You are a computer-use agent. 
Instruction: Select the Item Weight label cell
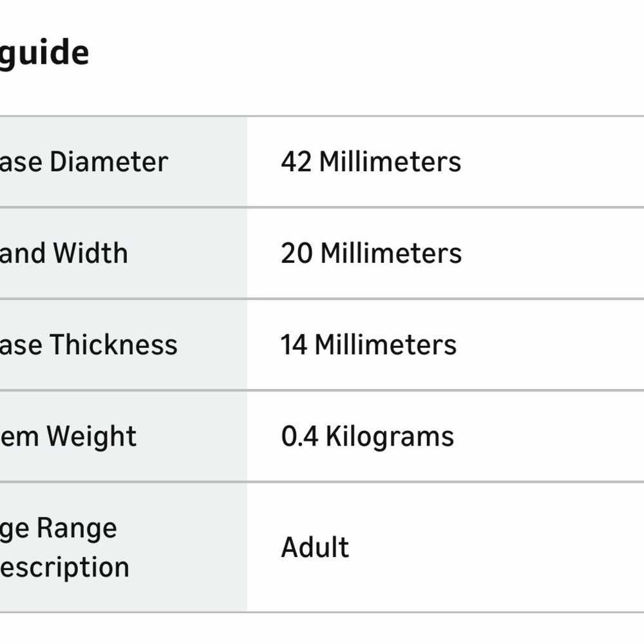pyautogui.click(x=123, y=436)
